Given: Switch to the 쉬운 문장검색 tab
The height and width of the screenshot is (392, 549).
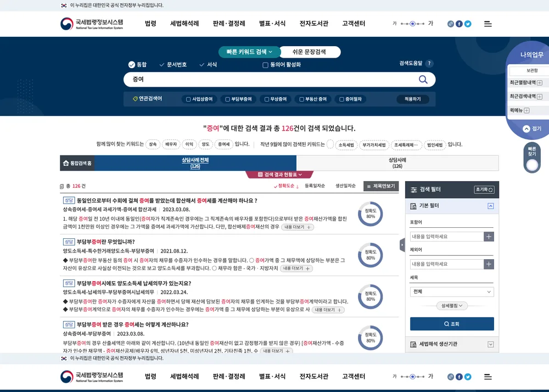Looking at the screenshot, I should click(x=310, y=52).
